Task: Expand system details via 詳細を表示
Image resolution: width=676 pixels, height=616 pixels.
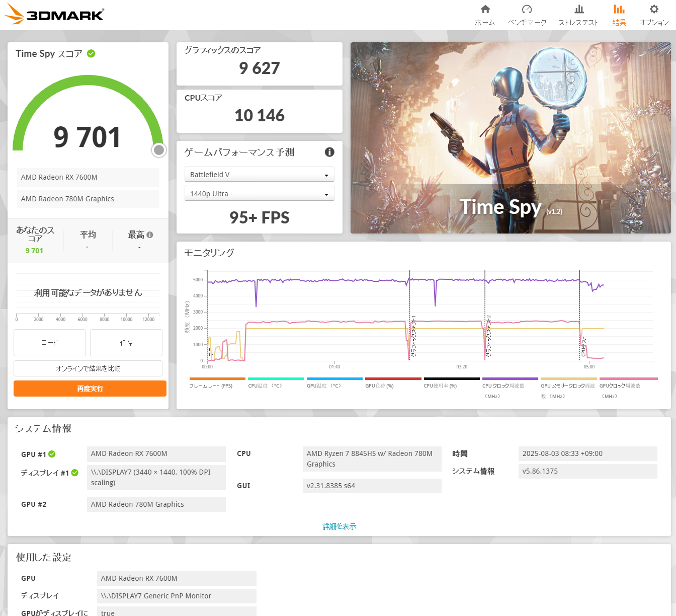Action: [x=339, y=526]
